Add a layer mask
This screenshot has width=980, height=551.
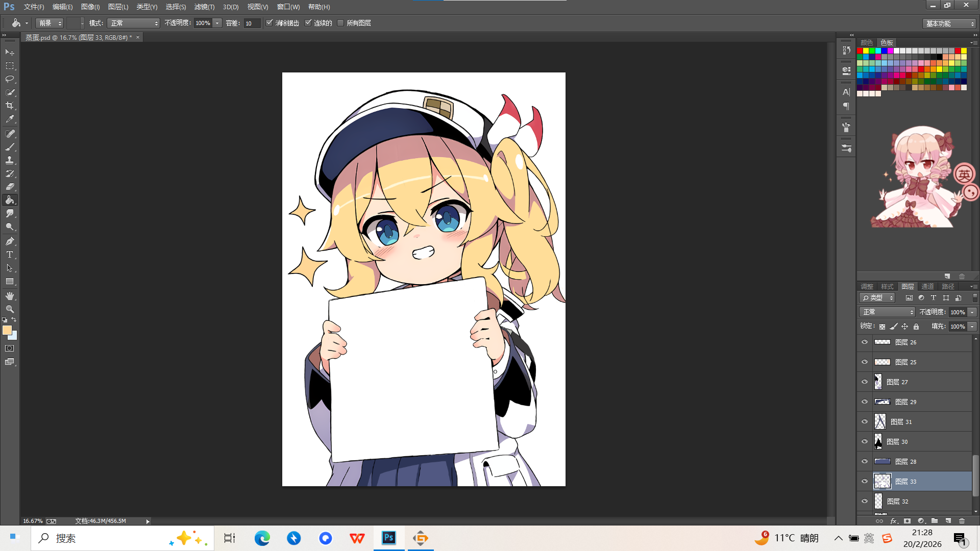coord(907,521)
